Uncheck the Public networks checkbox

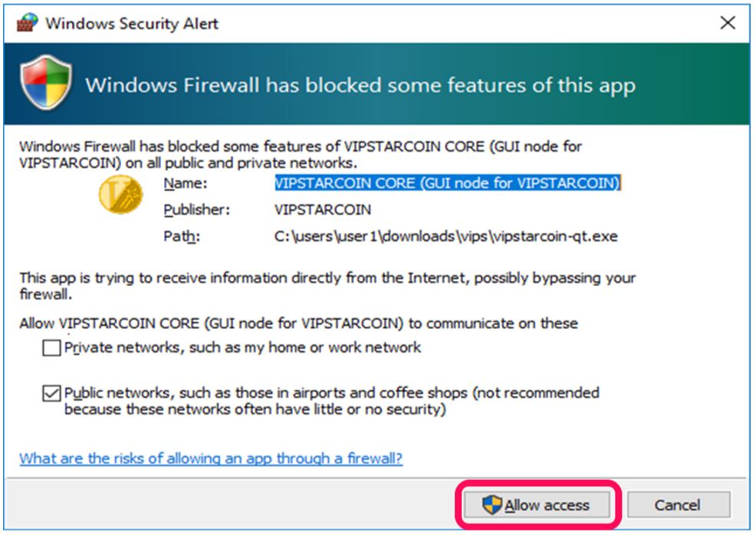pyautogui.click(x=51, y=394)
